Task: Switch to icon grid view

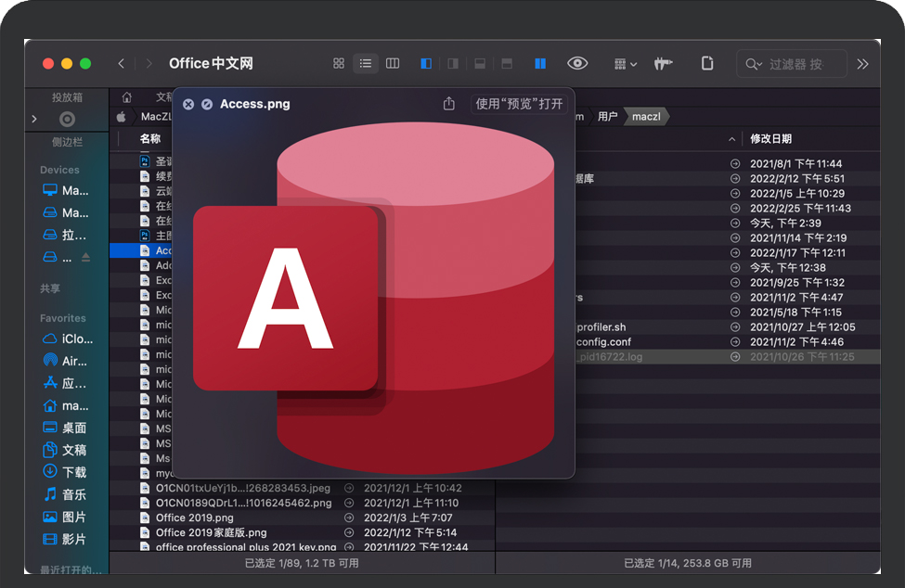Action: [339, 63]
